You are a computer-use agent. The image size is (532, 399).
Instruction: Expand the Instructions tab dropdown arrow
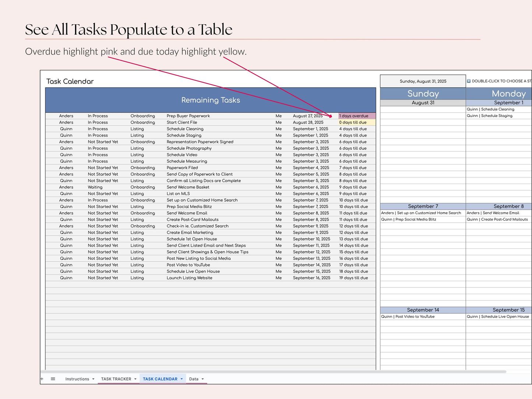point(93,379)
